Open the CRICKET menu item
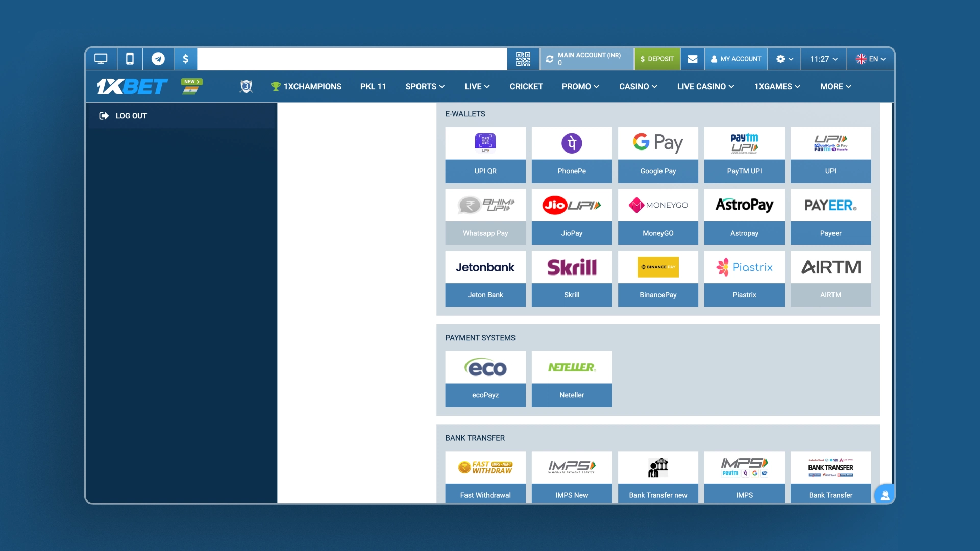The image size is (980, 551). coord(526,87)
